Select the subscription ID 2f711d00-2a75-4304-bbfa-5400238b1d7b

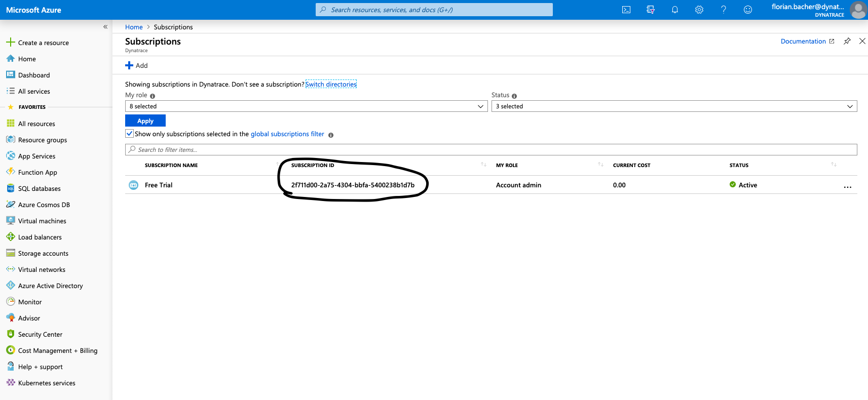(353, 185)
